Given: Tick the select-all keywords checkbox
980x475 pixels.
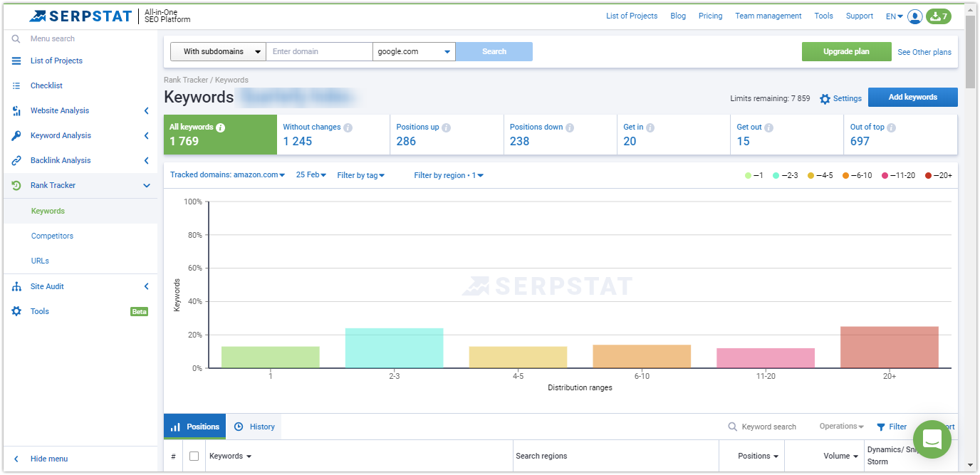Looking at the screenshot, I should (194, 456).
